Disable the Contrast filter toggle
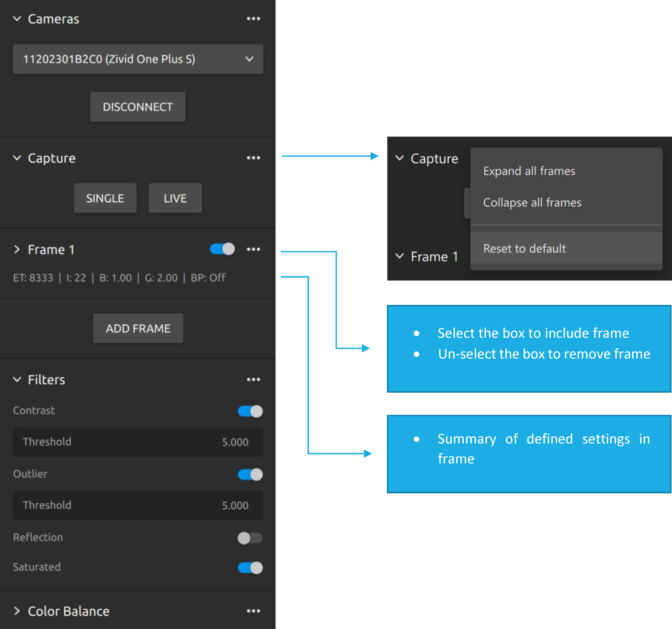 coord(250,411)
